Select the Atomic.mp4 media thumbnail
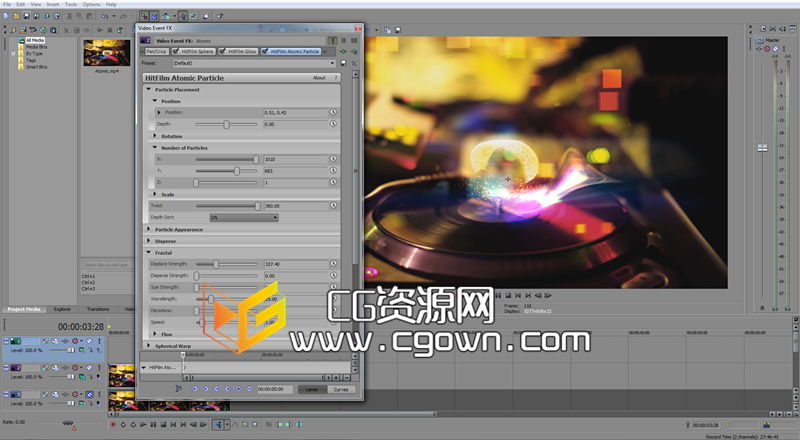The width and height of the screenshot is (800, 440). (107, 53)
